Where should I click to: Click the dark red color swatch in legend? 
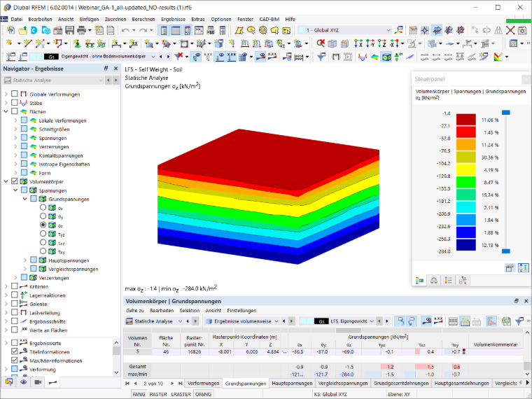465,120
